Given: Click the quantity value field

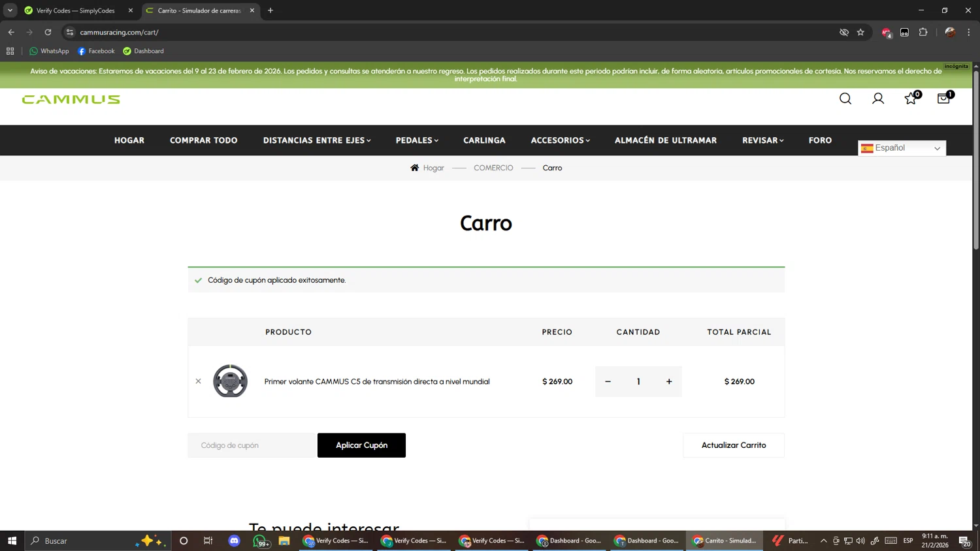Looking at the screenshot, I should pyautogui.click(x=638, y=381).
